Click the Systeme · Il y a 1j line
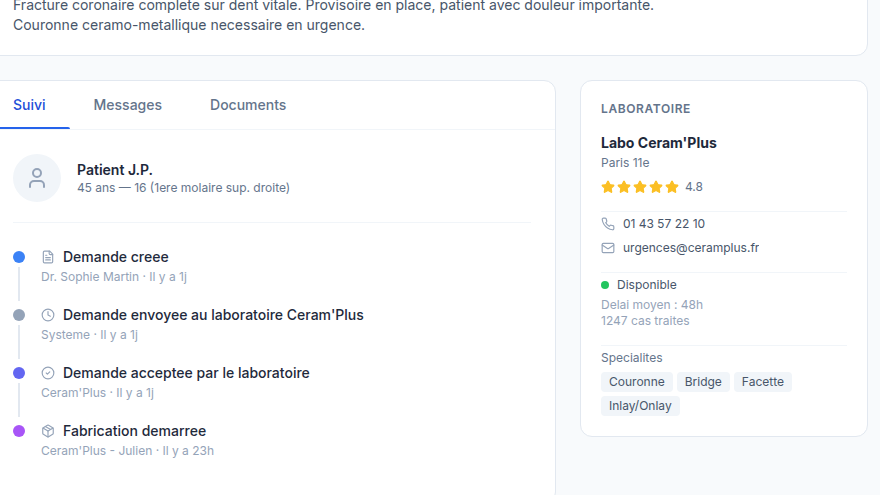 tap(89, 335)
